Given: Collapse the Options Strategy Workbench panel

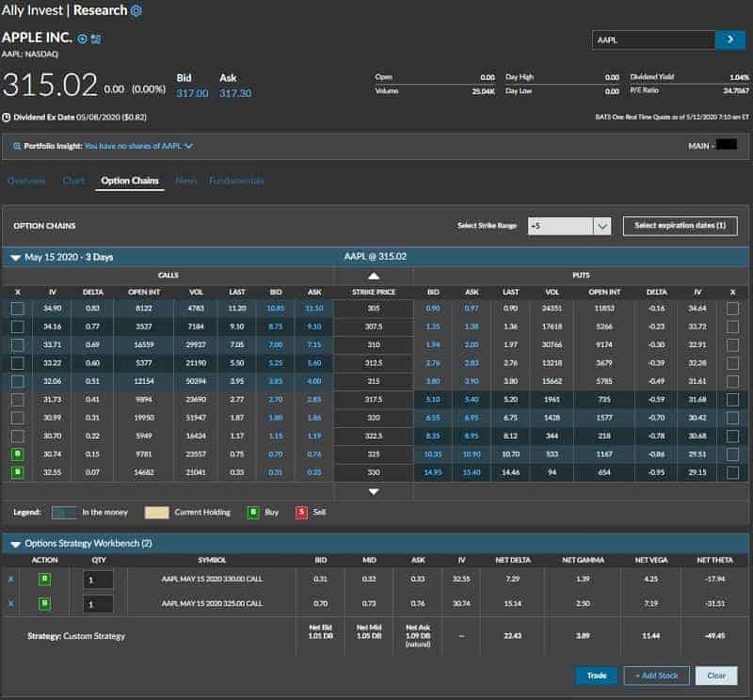Looking at the screenshot, I should pos(16,543).
